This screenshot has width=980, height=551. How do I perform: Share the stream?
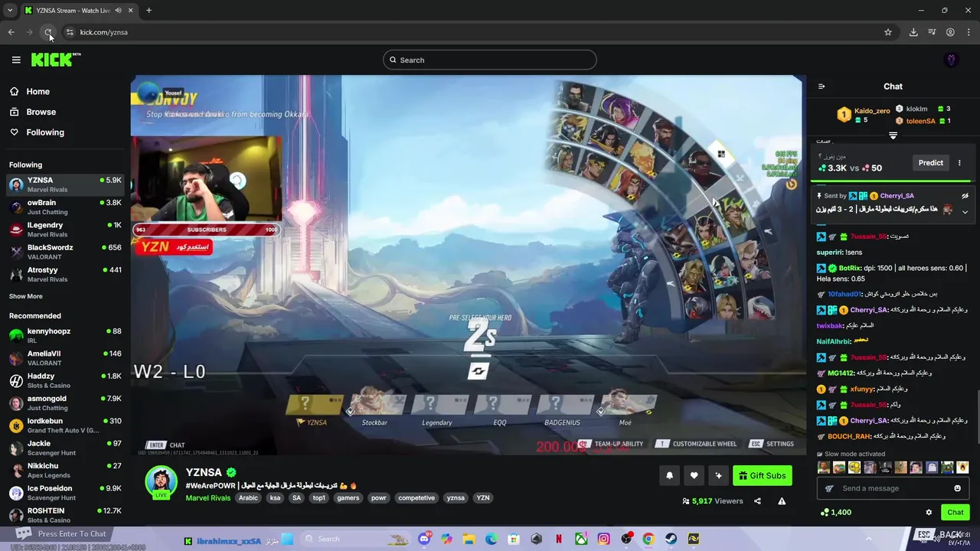point(757,501)
